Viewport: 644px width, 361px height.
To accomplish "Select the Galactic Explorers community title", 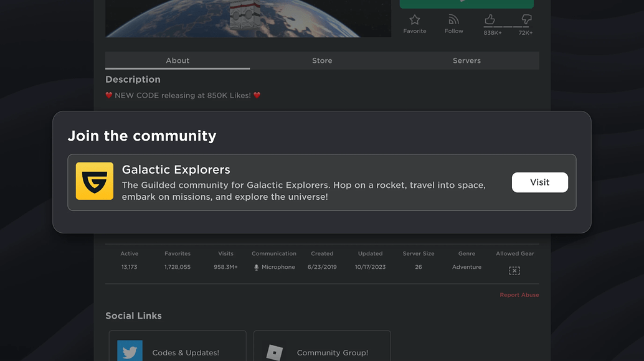I will 176,169.
